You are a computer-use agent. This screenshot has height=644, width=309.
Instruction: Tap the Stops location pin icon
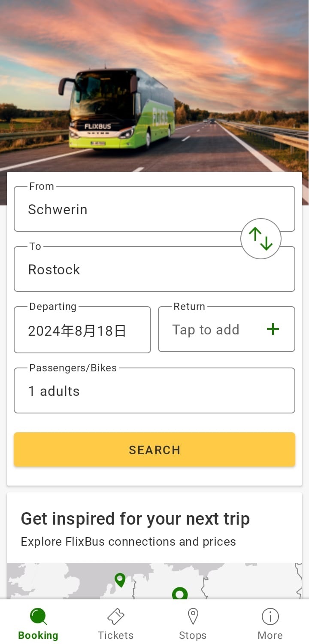pos(193,617)
